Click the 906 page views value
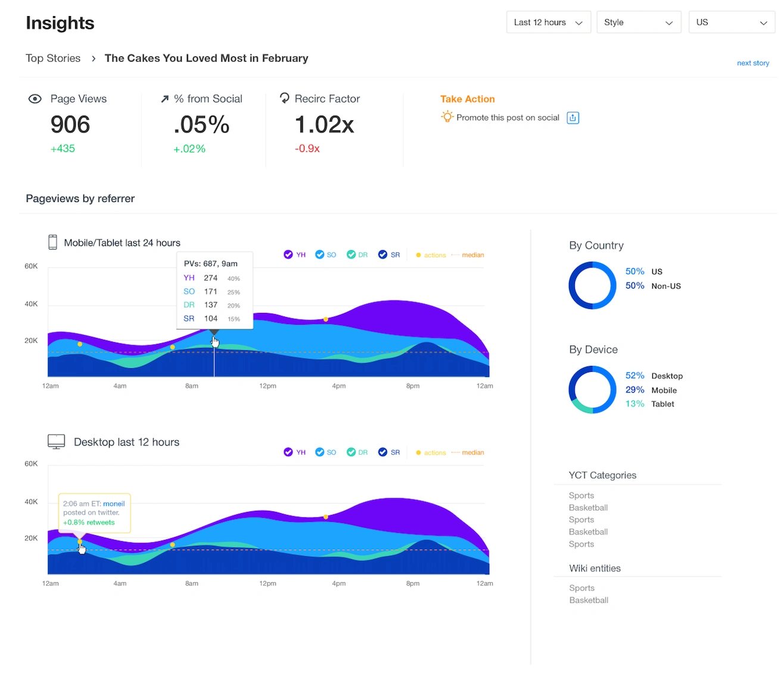784x693 pixels. coord(70,125)
